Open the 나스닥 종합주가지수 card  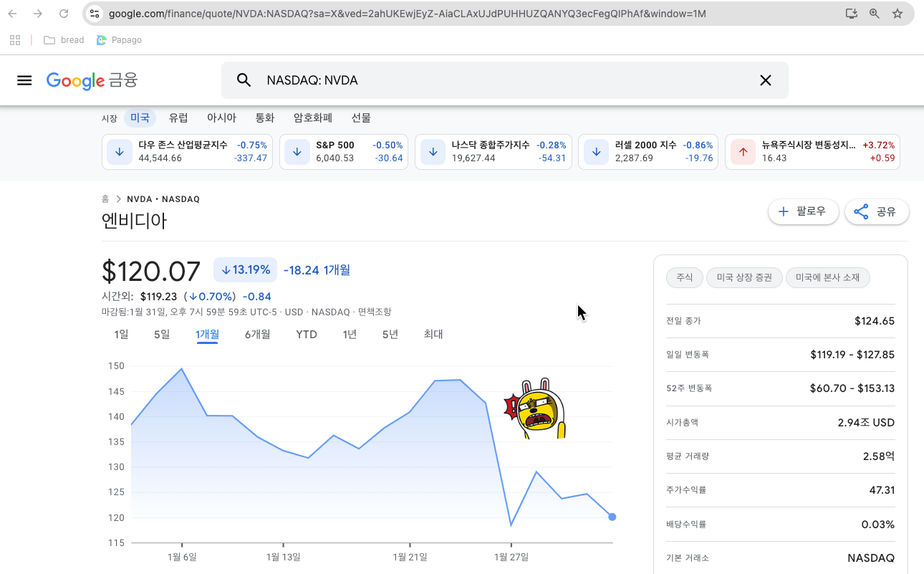494,152
